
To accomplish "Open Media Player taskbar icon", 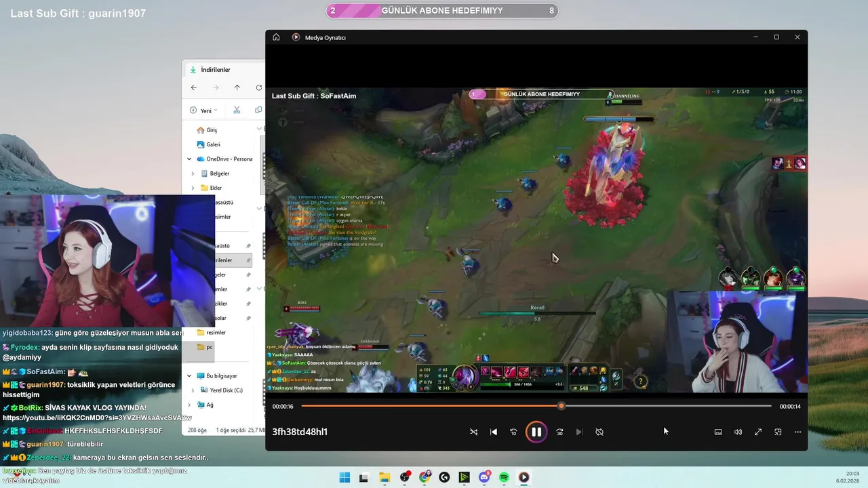I will click(x=524, y=477).
